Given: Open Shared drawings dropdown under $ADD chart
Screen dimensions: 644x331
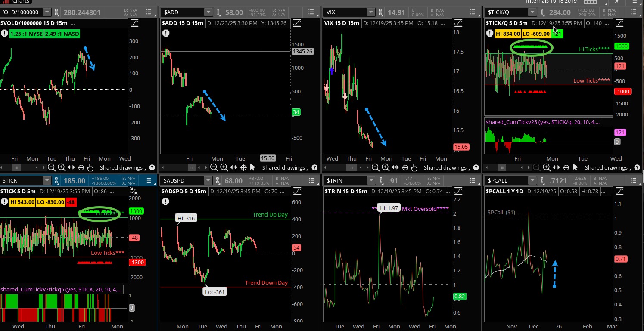Looking at the screenshot, I should pos(283,167).
